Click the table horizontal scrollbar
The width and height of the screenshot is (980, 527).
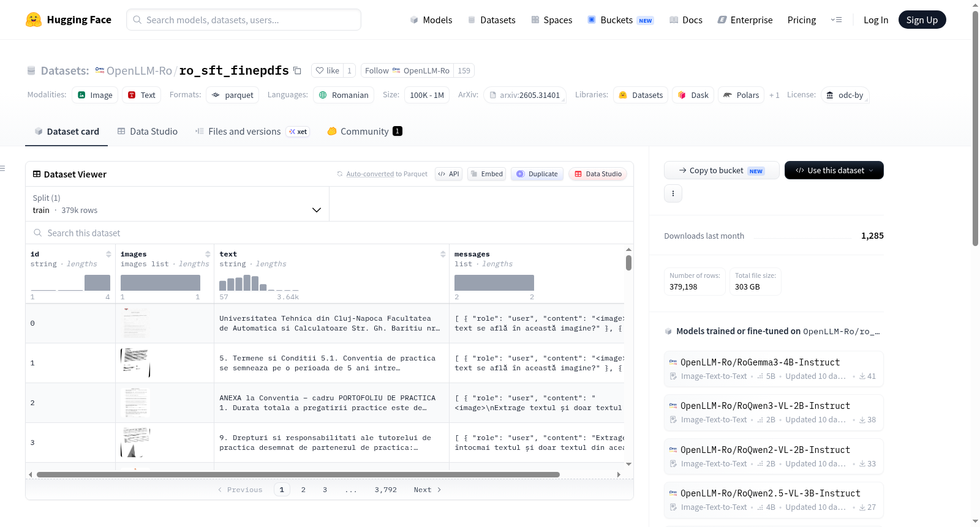[x=298, y=474]
